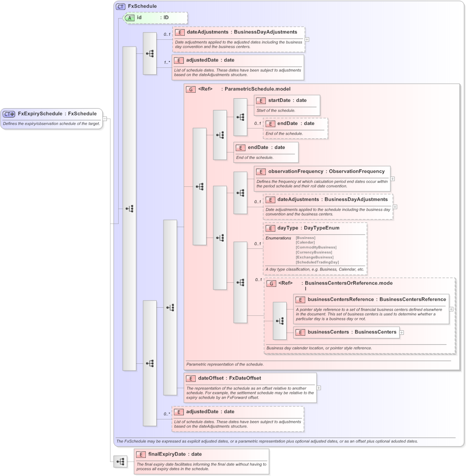Screen dimensions: 466x476
Task: Click G icon of BusinessCentersOrReference.model group
Action: [x=271, y=284]
